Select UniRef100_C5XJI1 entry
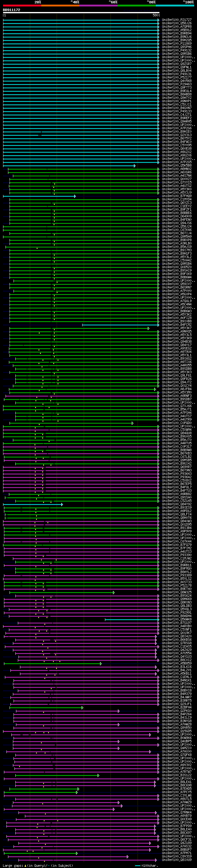 pos(176,104)
